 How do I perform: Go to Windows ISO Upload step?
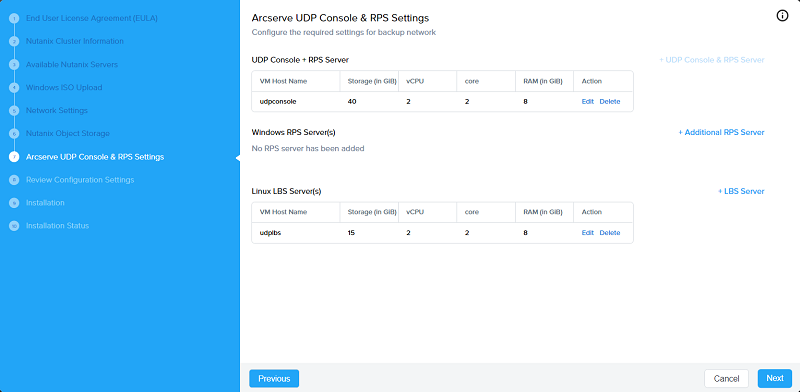point(64,87)
